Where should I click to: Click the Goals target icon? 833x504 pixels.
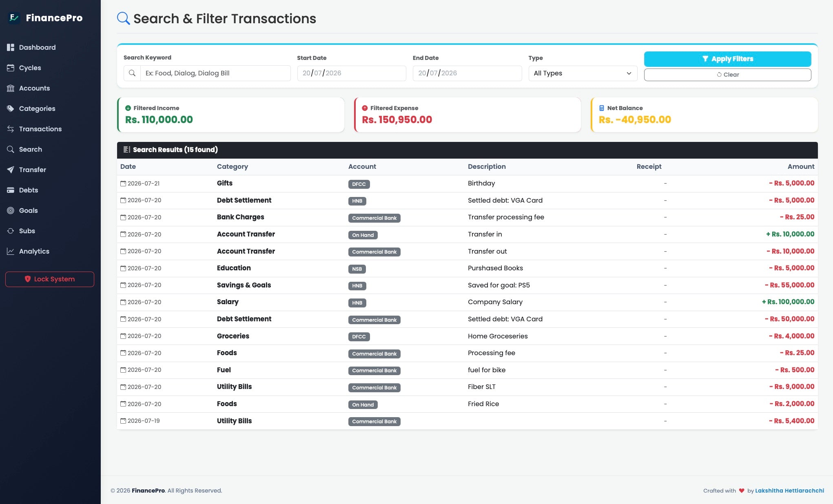(11, 210)
